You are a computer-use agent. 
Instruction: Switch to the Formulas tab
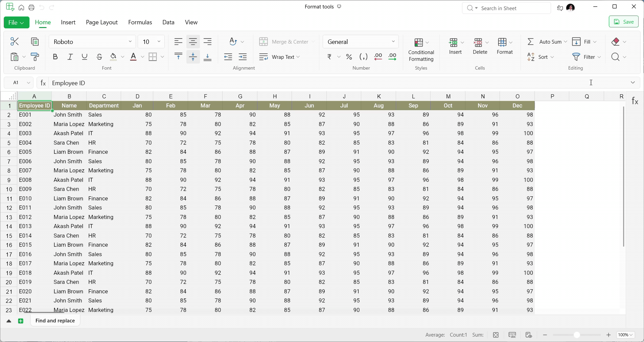[140, 22]
